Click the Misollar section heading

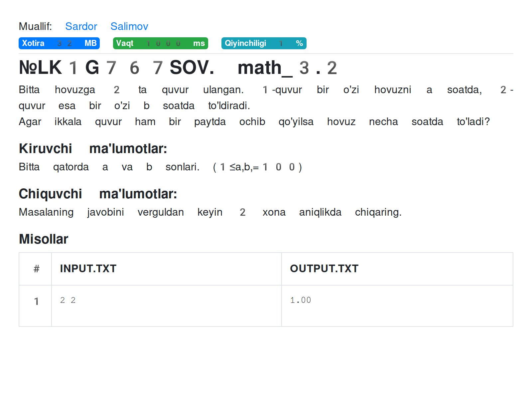click(43, 239)
